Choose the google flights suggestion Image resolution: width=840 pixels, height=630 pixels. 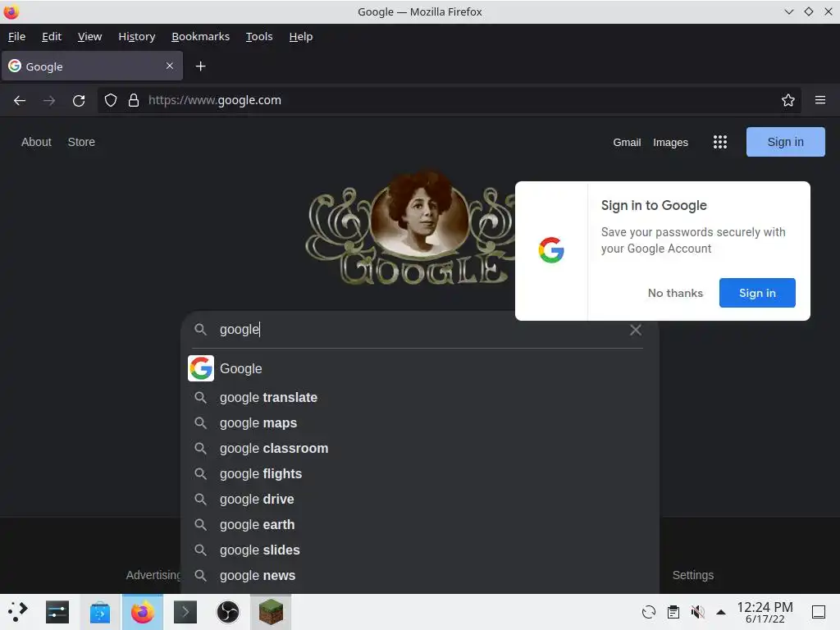point(420,473)
